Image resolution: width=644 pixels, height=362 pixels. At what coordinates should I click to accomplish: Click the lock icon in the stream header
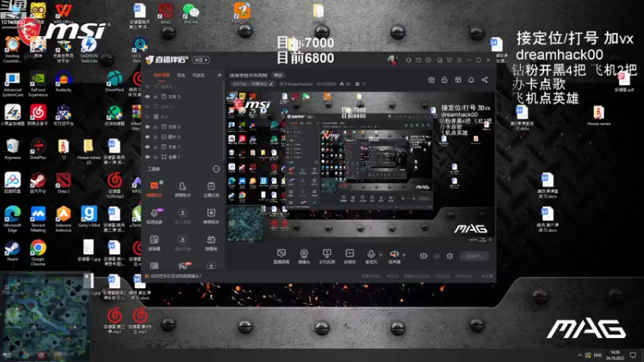pyautogui.click(x=444, y=80)
